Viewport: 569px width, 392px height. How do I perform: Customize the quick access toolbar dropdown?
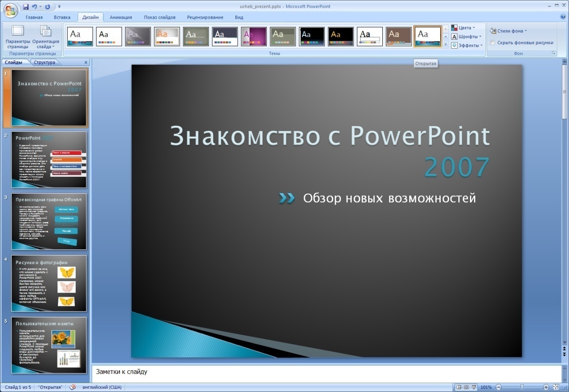59,7
